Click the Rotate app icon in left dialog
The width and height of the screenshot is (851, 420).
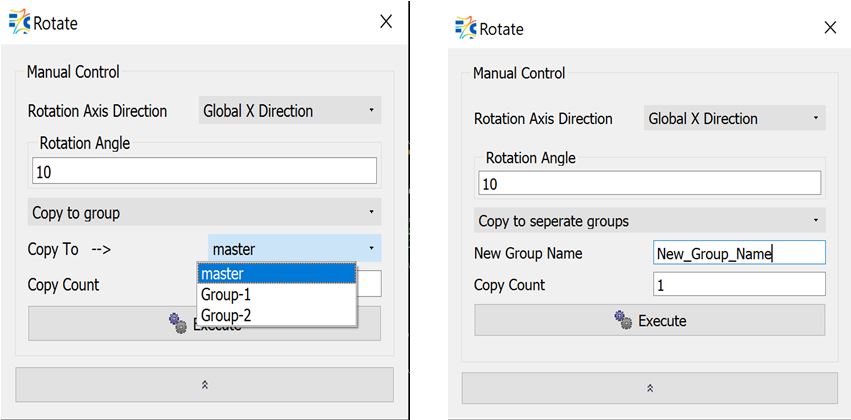[19, 22]
